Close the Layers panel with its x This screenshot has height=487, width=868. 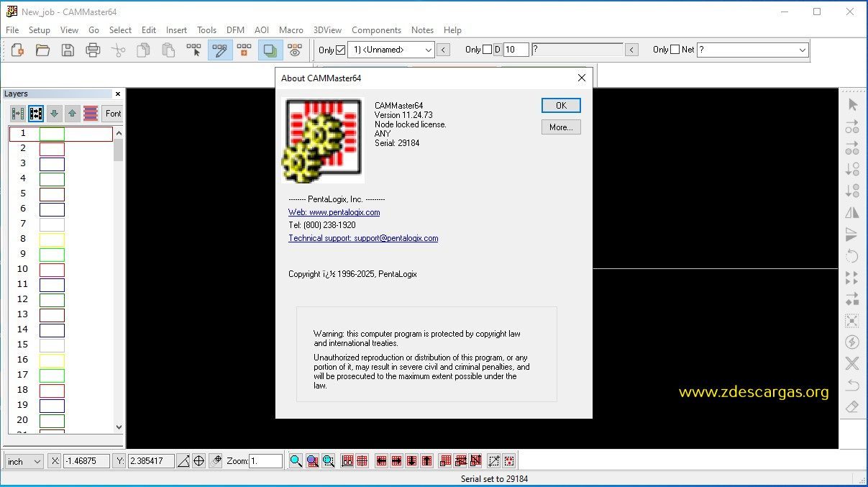(x=118, y=94)
